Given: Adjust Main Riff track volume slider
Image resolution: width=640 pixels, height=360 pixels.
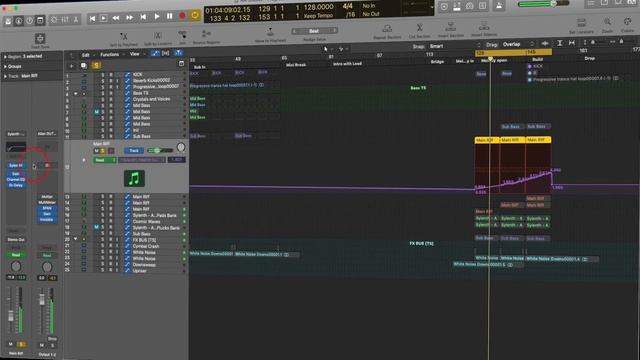Looking at the screenshot, I should click(160, 150).
